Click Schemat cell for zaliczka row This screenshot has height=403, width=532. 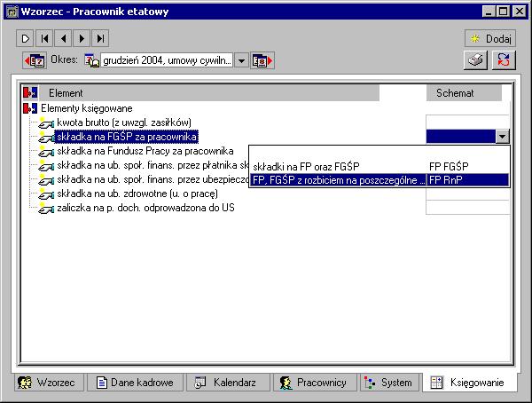click(467, 208)
